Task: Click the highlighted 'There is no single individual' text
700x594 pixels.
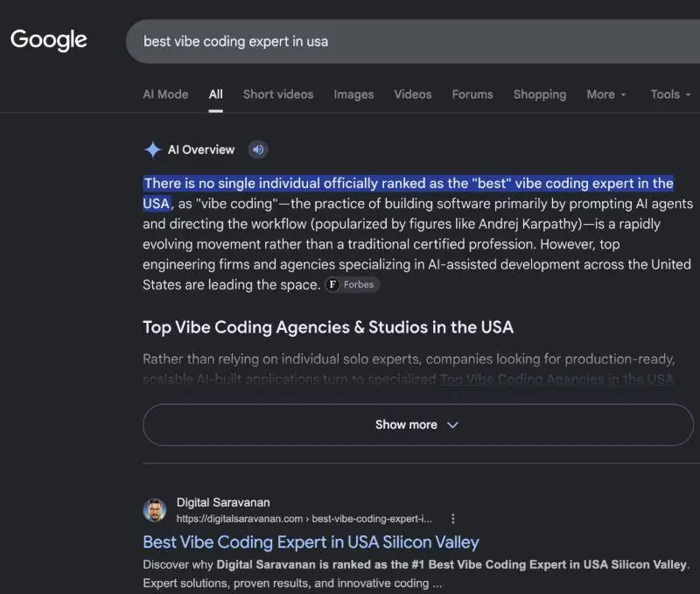Action: [408, 193]
